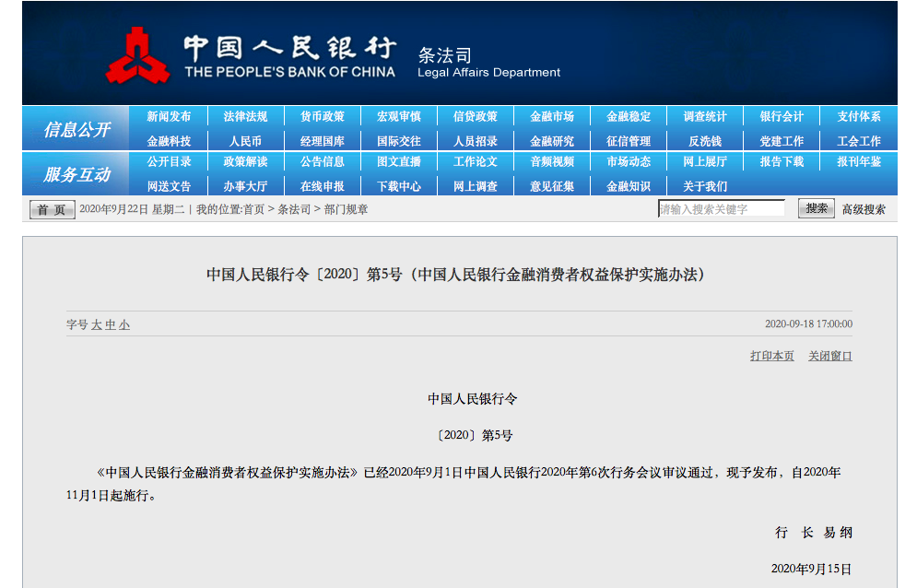Select 银行会计 navigation item
917x588 pixels.
(x=782, y=116)
